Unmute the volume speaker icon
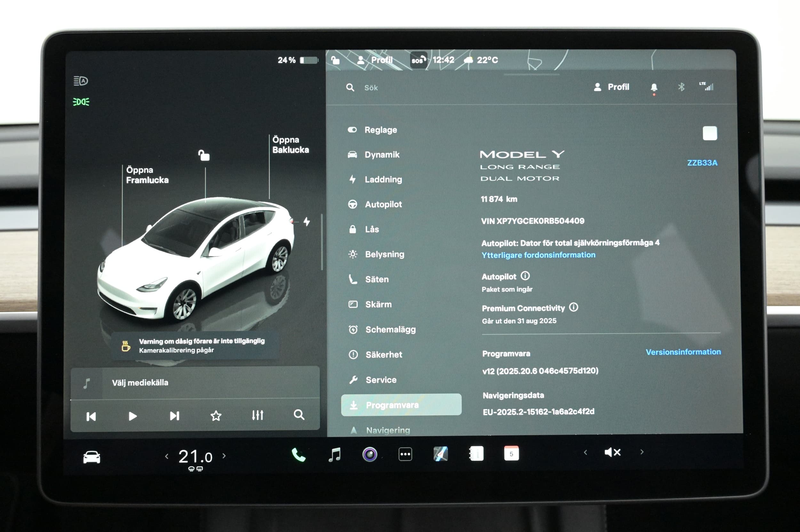This screenshot has height=532, width=800. pos(613,452)
